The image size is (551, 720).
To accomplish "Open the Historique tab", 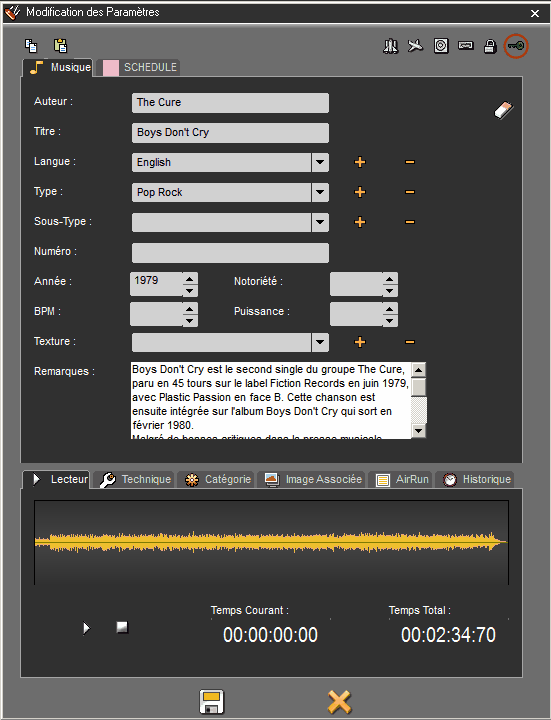I will tap(477, 479).
